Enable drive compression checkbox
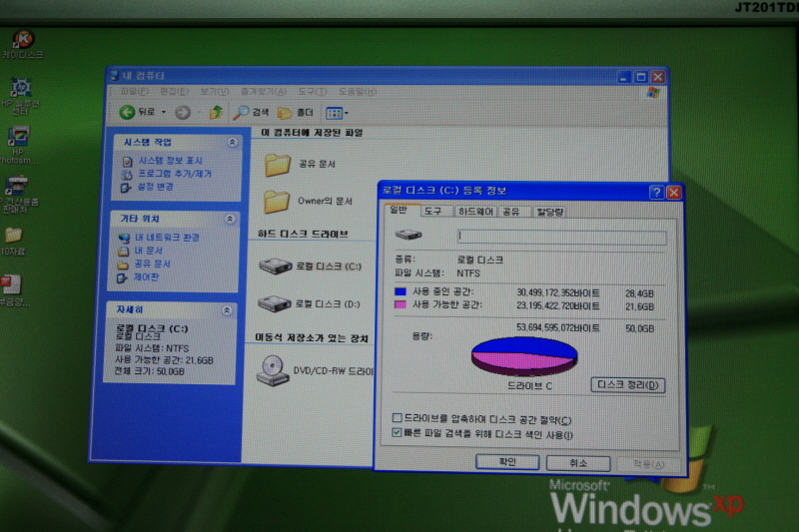Screen dimensions: 799x532 (398, 418)
